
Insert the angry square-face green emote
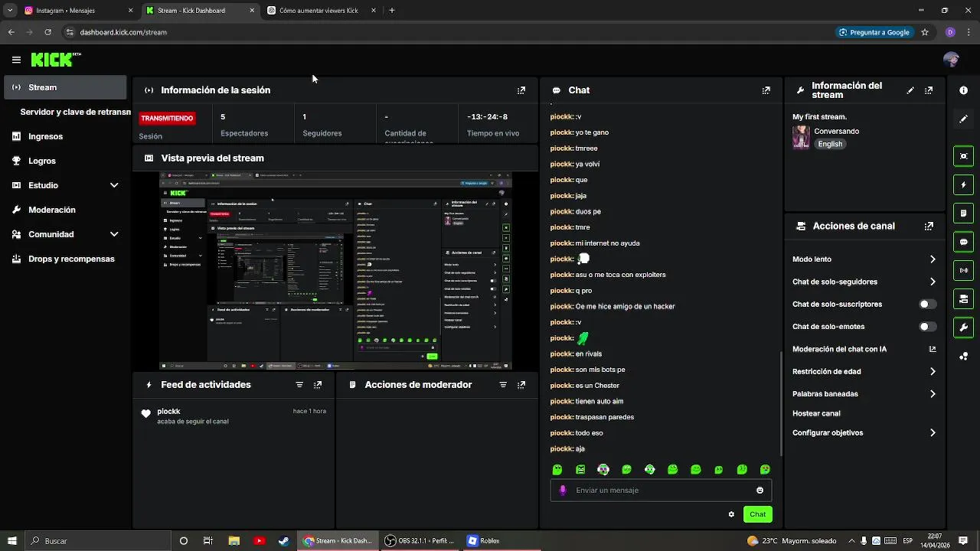(x=580, y=470)
